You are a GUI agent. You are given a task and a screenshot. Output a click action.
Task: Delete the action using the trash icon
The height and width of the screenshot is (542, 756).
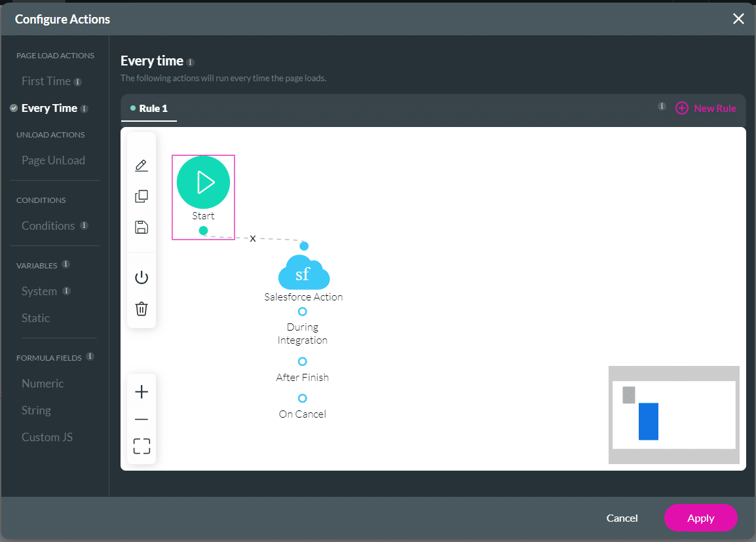(x=141, y=308)
